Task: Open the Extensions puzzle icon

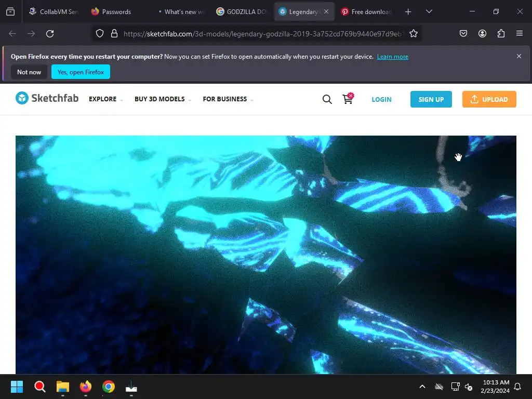Action: pyautogui.click(x=501, y=34)
